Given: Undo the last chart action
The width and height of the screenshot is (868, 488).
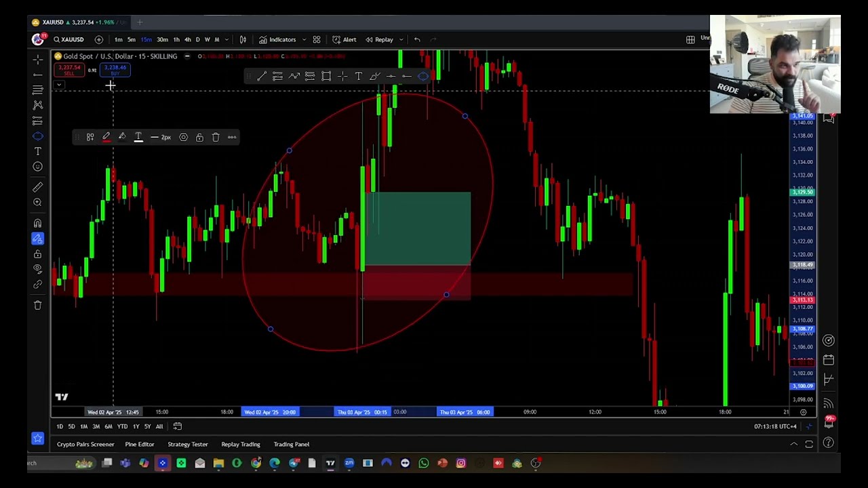Looking at the screenshot, I should 417,39.
